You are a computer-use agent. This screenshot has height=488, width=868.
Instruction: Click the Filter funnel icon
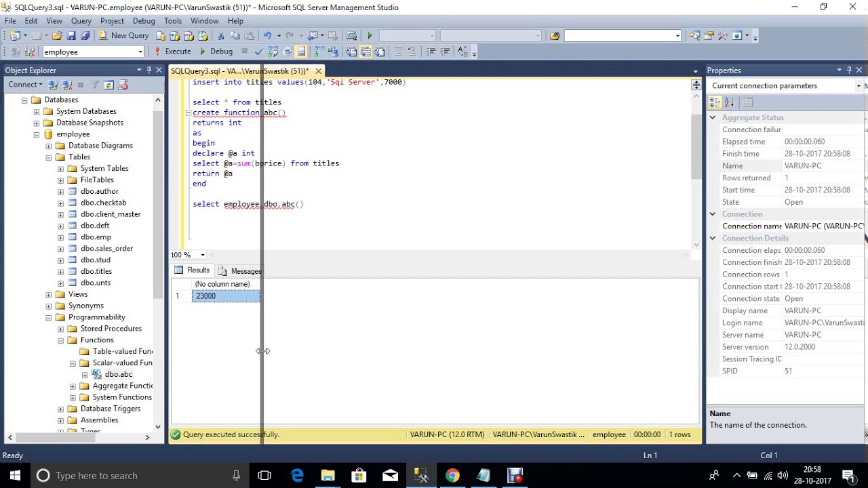coord(95,85)
